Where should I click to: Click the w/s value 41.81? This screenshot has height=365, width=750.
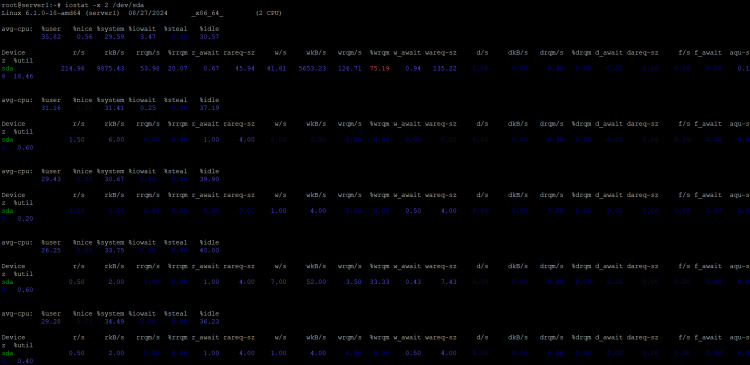point(276,68)
